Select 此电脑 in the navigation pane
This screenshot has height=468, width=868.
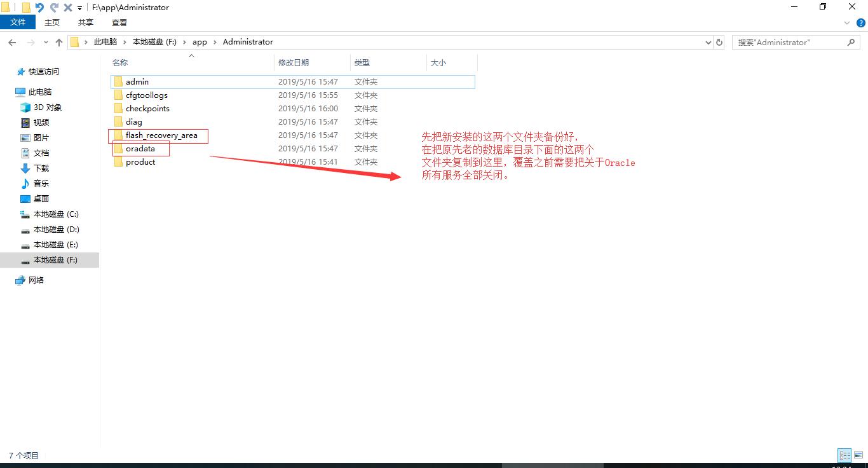[39, 92]
